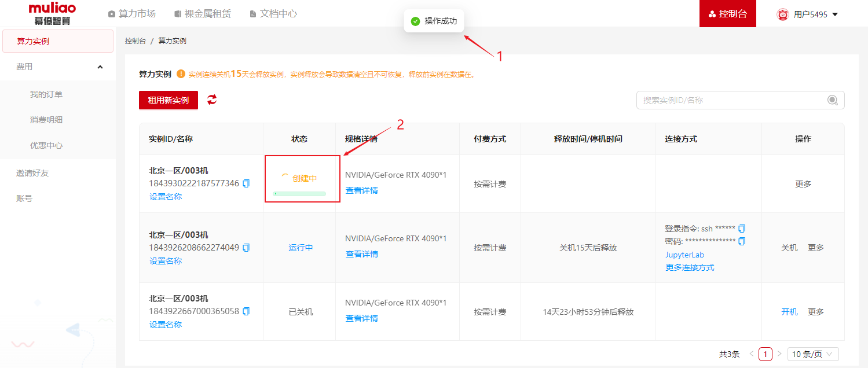868x368 pixels.
Task: Open 邀请好友 in the sidebar
Action: click(x=32, y=173)
